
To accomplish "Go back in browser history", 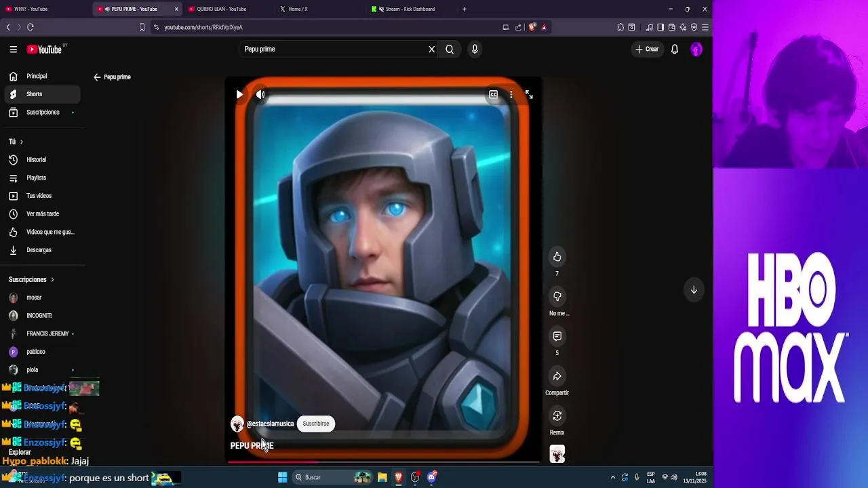I will click(8, 27).
